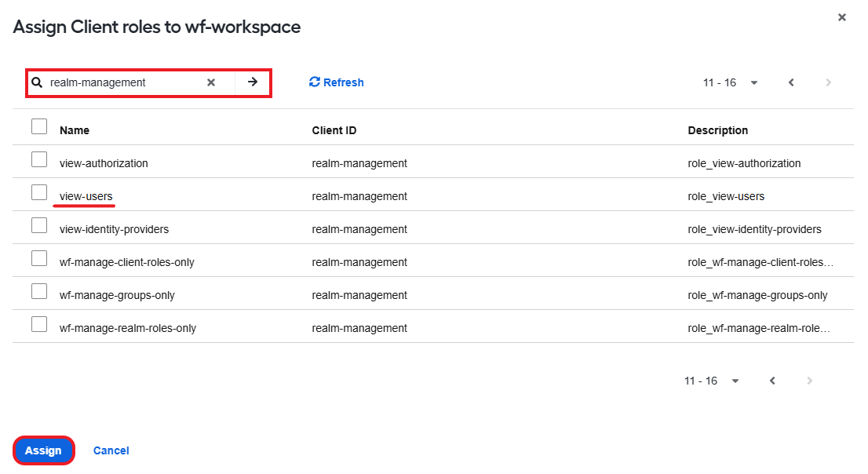Click the Name column header

75,131
